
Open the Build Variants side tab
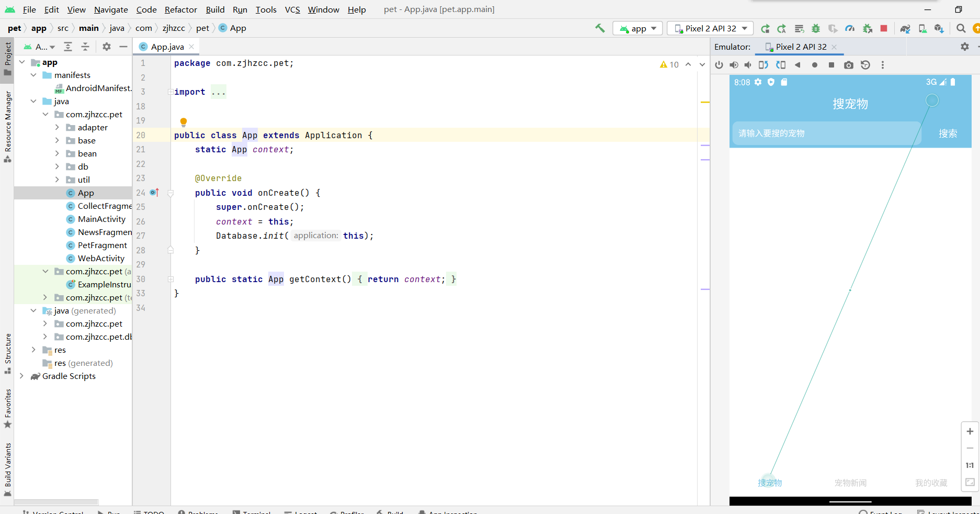[x=7, y=469]
